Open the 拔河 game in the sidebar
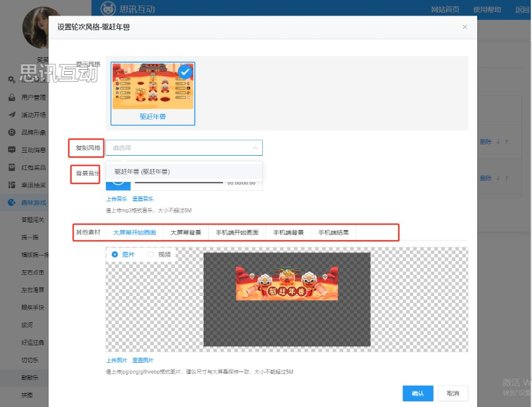 pos(27,325)
